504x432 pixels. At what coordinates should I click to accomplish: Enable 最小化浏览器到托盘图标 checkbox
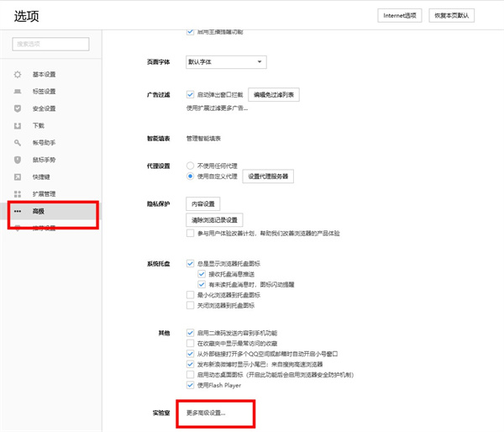[190, 295]
